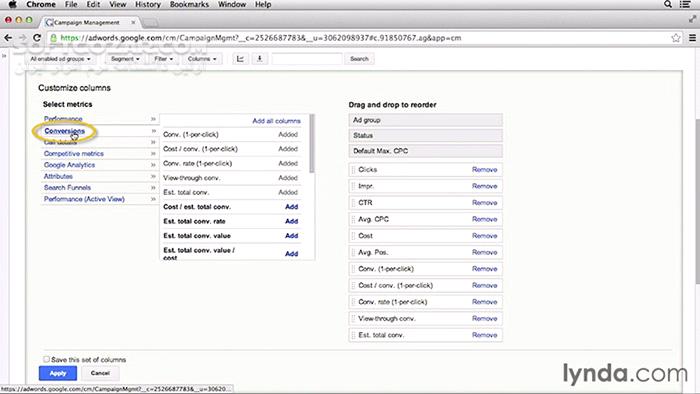Expand collapsed left sidebar chevron
This screenshot has width=700, height=394.
pos(4,56)
